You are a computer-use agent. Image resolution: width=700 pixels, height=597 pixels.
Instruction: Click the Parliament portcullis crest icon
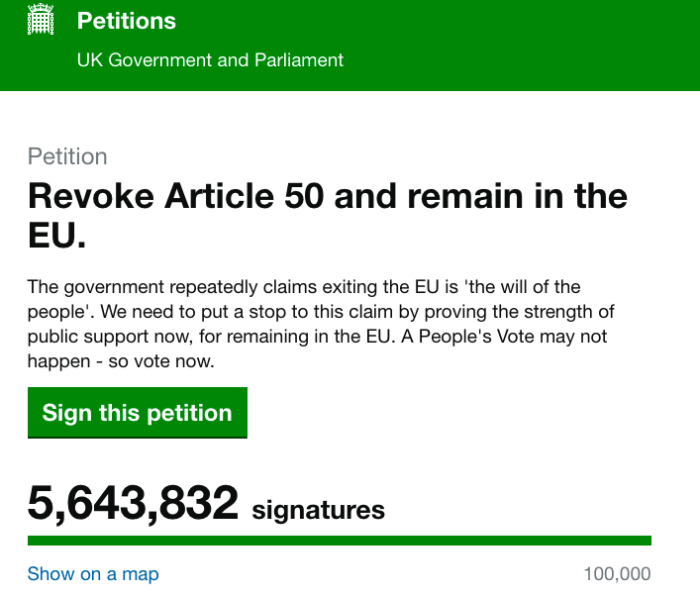click(x=41, y=21)
